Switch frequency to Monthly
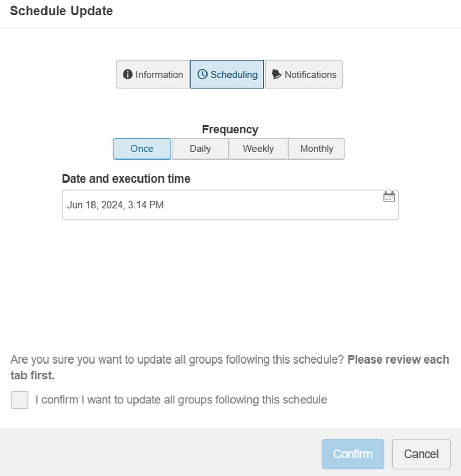 316,149
